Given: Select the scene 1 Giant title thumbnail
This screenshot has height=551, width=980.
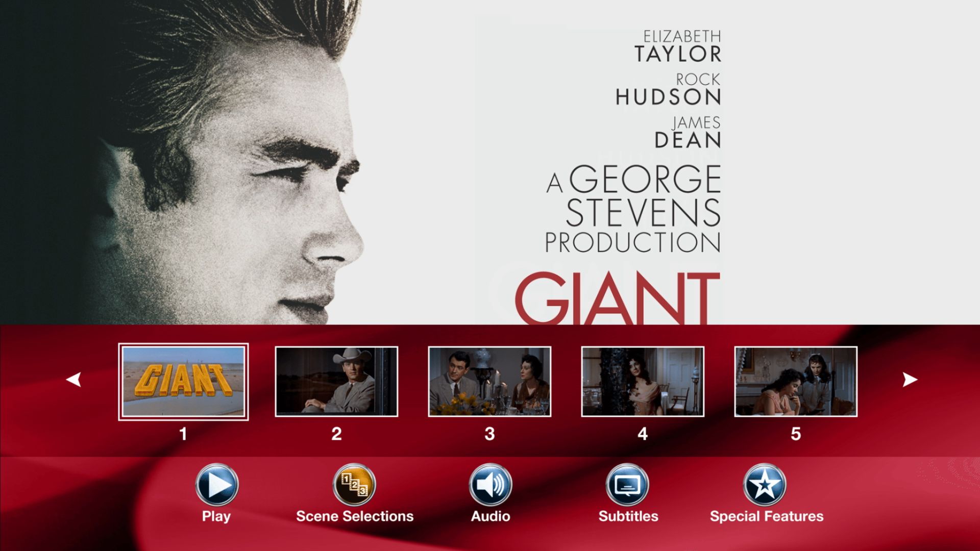Looking at the screenshot, I should tap(183, 382).
